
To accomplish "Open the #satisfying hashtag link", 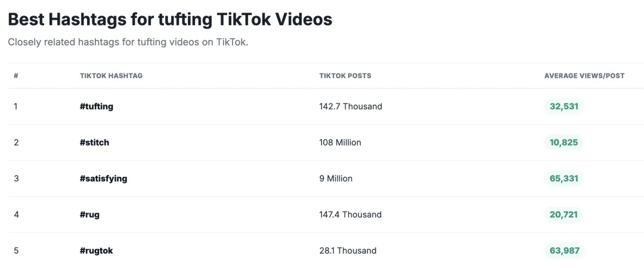I will [104, 179].
